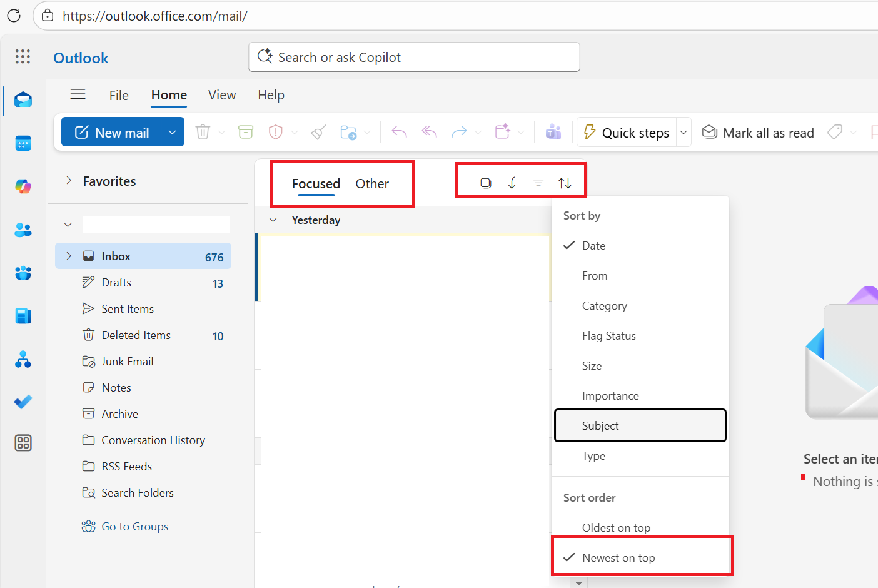Open the Sweep tool

click(x=318, y=132)
